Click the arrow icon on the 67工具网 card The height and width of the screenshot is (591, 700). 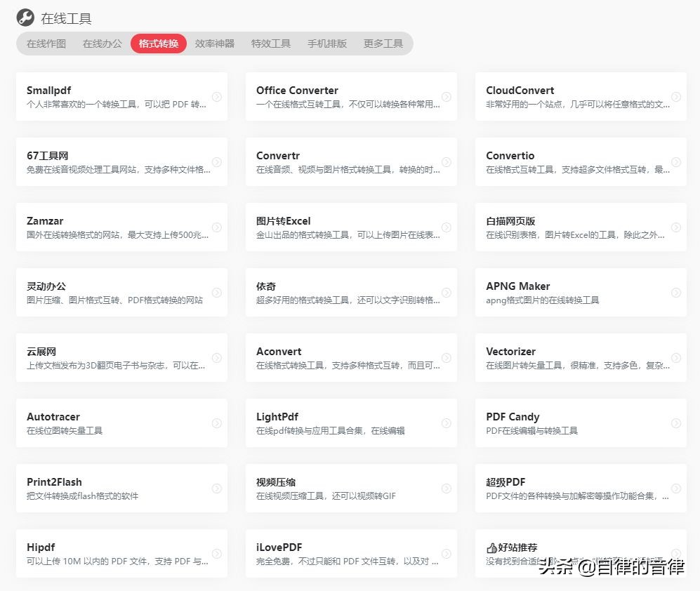click(217, 161)
